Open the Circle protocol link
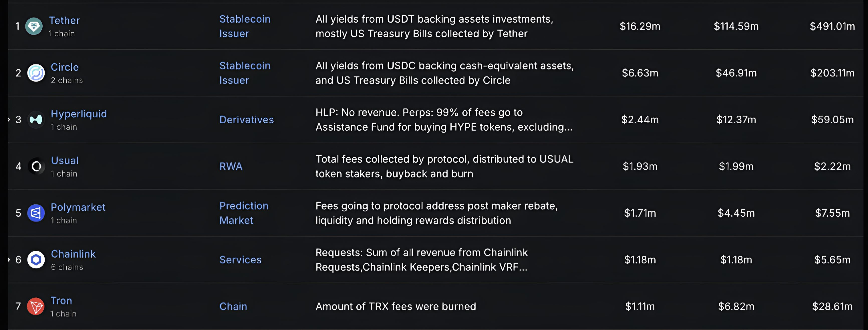The image size is (868, 330). coord(65,67)
